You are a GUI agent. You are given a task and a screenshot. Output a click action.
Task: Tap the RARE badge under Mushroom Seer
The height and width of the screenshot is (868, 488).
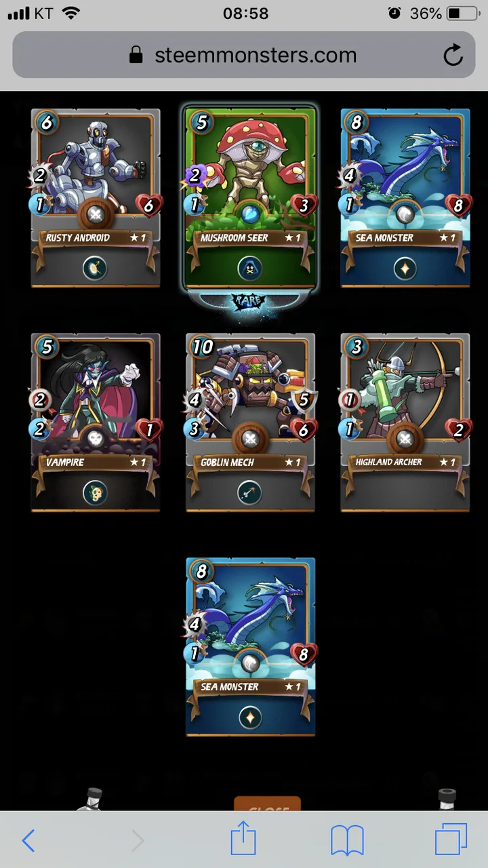pyautogui.click(x=249, y=300)
